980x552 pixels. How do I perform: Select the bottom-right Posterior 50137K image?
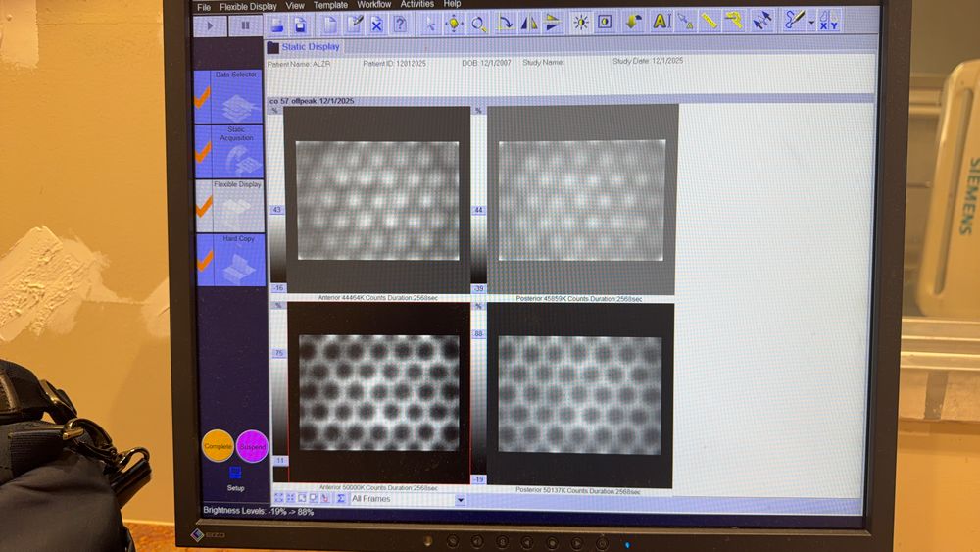pos(580,395)
